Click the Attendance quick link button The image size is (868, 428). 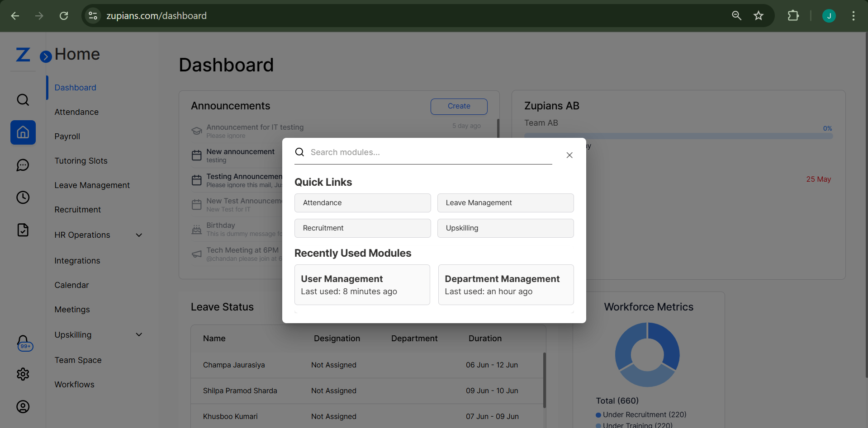point(362,203)
